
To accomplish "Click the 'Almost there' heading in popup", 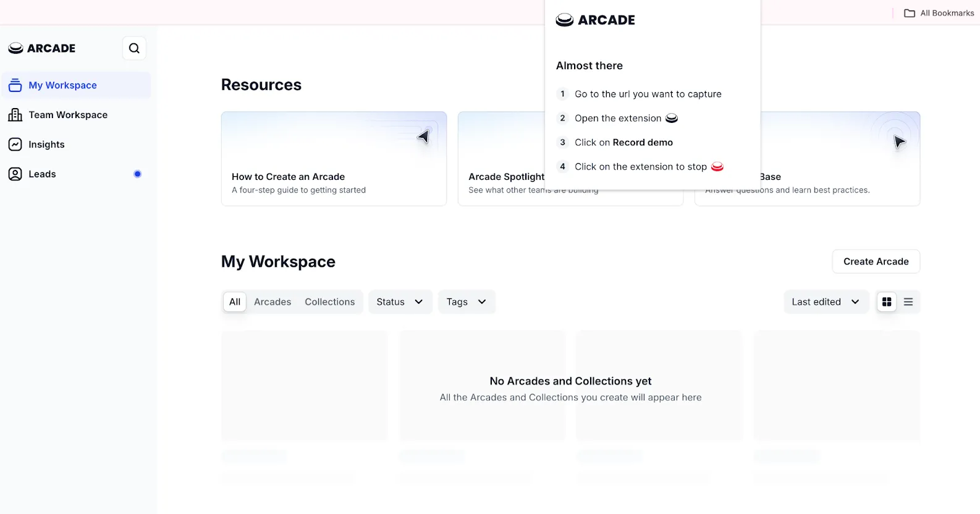I will pos(589,65).
